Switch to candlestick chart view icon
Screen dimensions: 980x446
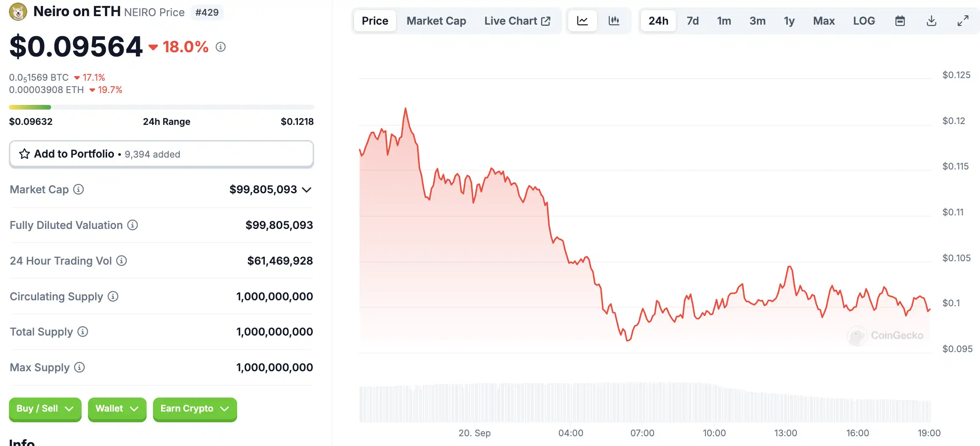pyautogui.click(x=614, y=21)
